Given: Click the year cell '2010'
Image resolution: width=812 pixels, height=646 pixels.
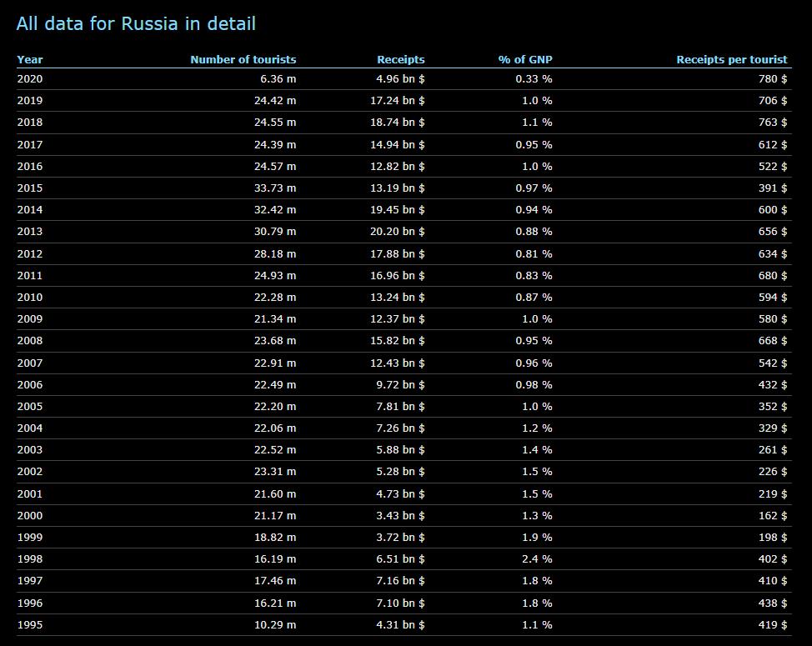Looking at the screenshot, I should coord(30,297).
